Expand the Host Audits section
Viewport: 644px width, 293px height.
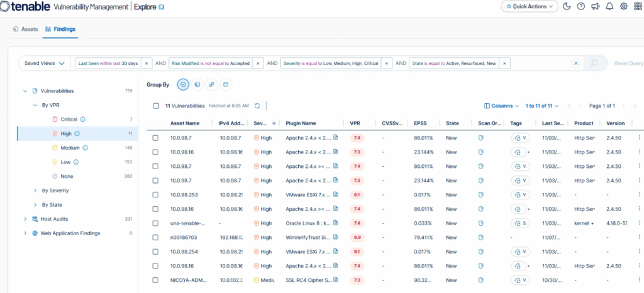[25, 219]
